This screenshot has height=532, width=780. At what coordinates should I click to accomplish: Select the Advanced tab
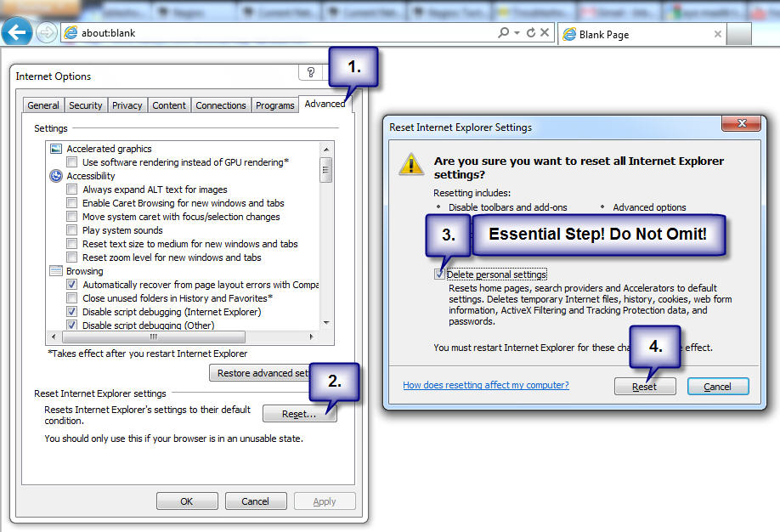pos(325,104)
